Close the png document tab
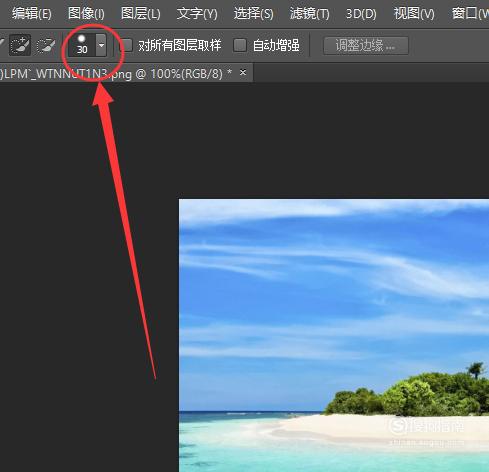 click(243, 72)
